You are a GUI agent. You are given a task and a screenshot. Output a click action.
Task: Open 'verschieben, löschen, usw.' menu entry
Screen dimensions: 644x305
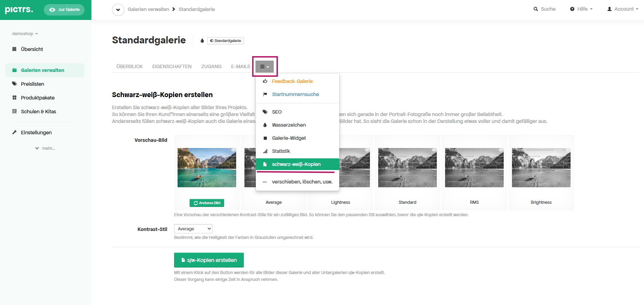298,182
